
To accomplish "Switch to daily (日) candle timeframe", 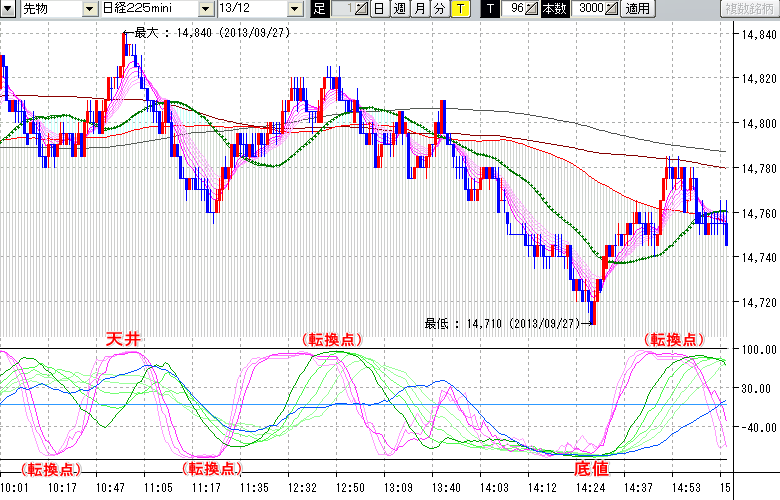I will click(379, 9).
